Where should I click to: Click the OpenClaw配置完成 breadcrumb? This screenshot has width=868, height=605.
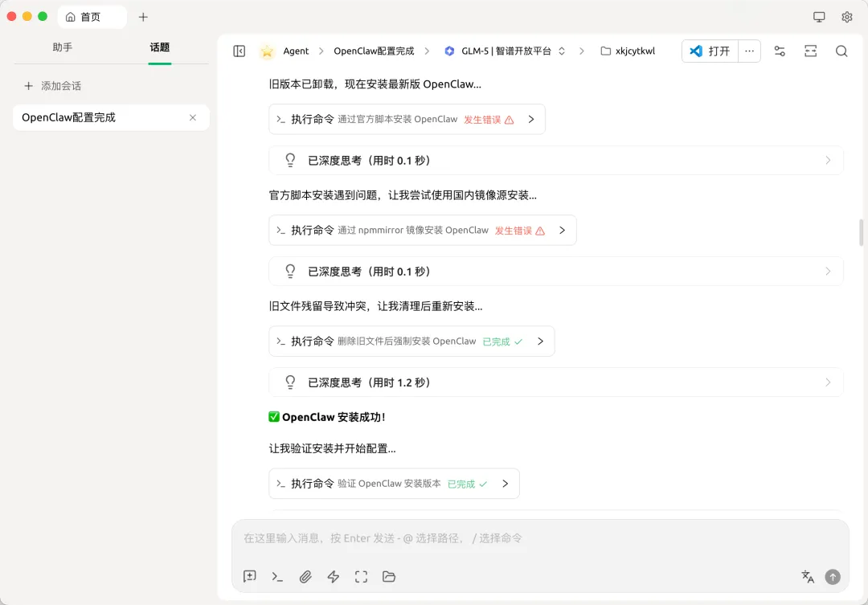(374, 51)
